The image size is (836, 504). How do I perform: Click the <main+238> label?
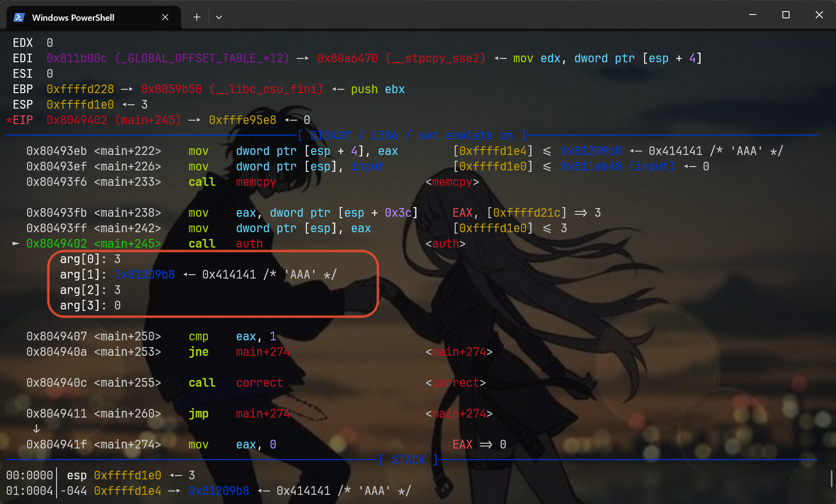coord(128,213)
